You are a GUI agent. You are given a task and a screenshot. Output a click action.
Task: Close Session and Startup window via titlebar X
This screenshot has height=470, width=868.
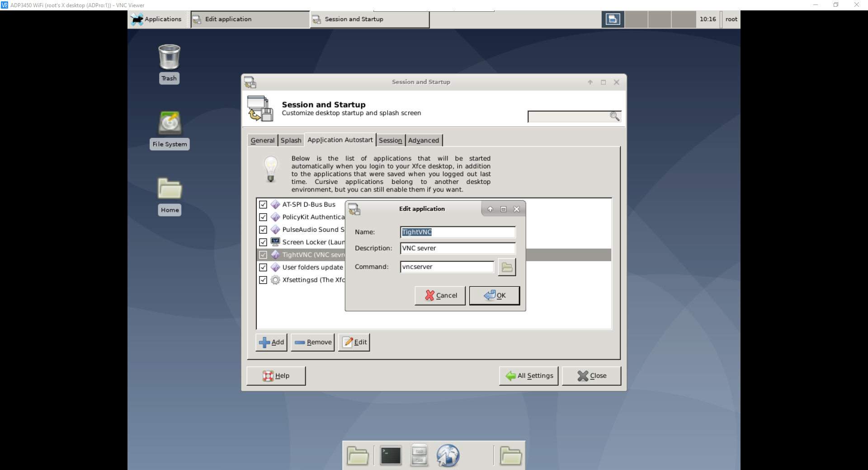point(617,82)
